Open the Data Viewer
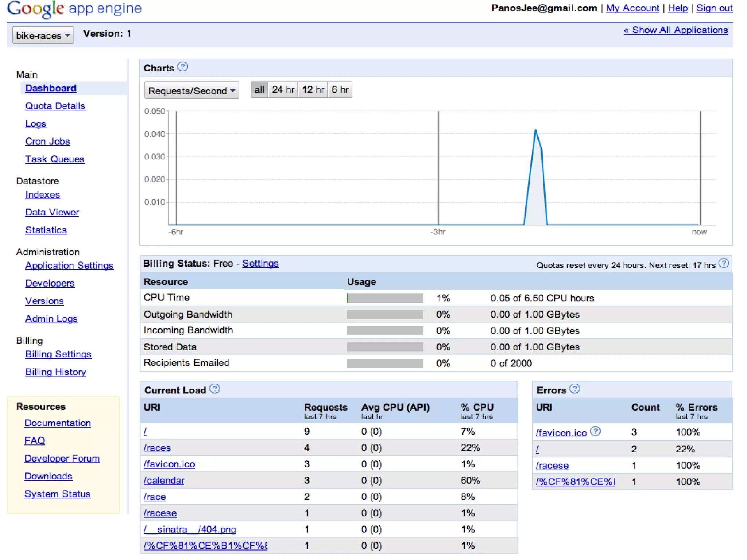The image size is (747, 560). pyautogui.click(x=52, y=213)
